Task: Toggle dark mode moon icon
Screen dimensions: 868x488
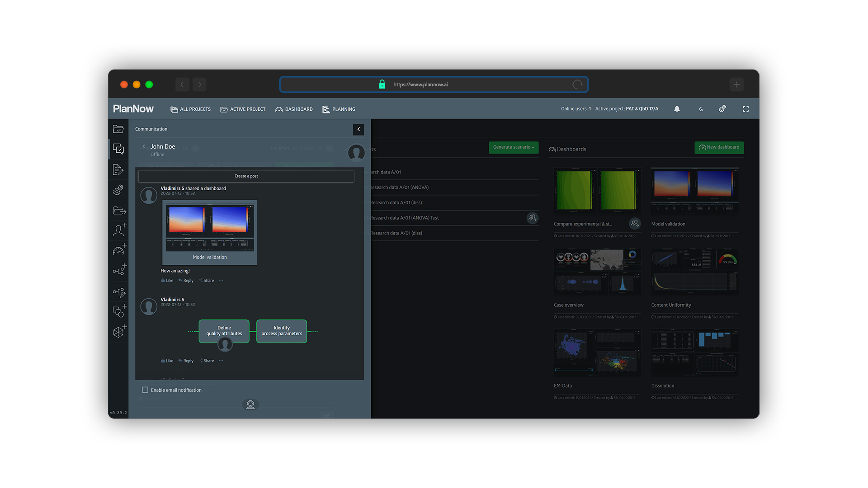Action: click(x=701, y=109)
